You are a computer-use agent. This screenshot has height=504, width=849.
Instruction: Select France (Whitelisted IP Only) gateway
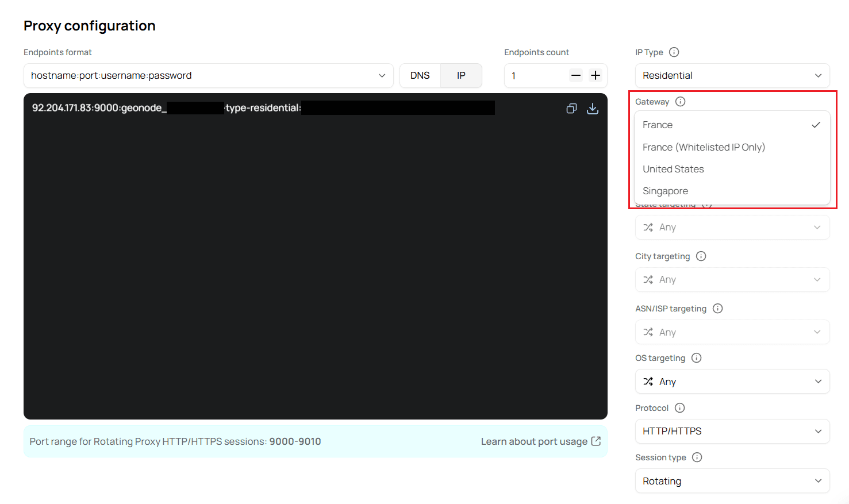tap(732, 147)
